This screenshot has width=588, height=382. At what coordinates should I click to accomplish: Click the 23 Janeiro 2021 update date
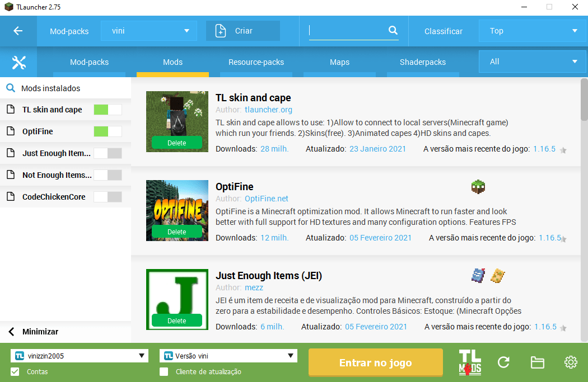pyautogui.click(x=377, y=149)
